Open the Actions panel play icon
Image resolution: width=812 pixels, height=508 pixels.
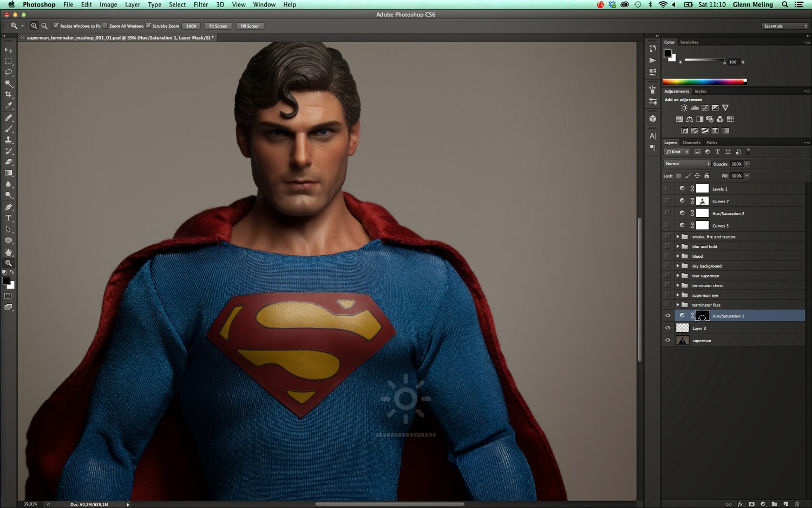click(x=652, y=60)
